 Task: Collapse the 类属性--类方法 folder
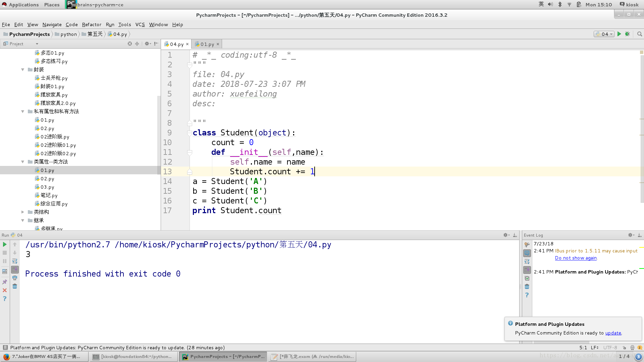pos(24,161)
